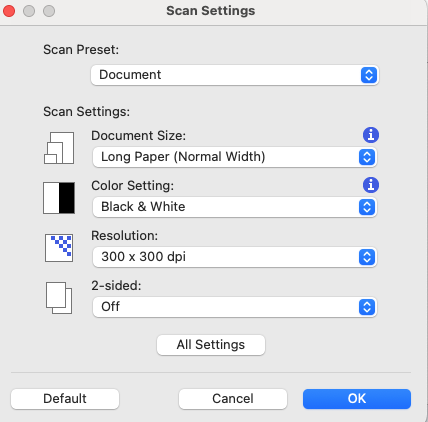
Task: Click the blue pixel Resolution icon
Action: click(59, 248)
